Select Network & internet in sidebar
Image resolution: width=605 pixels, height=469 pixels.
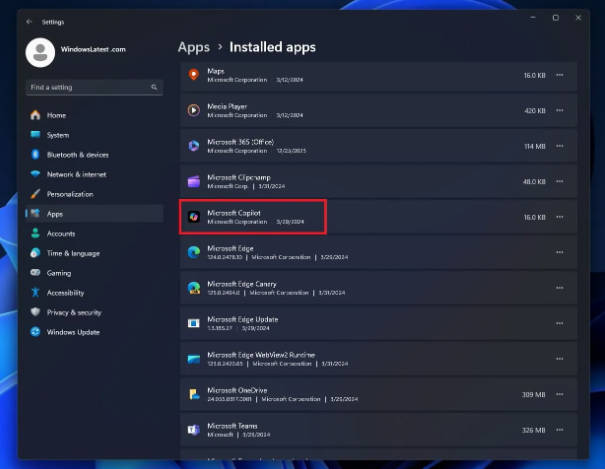coord(95,174)
